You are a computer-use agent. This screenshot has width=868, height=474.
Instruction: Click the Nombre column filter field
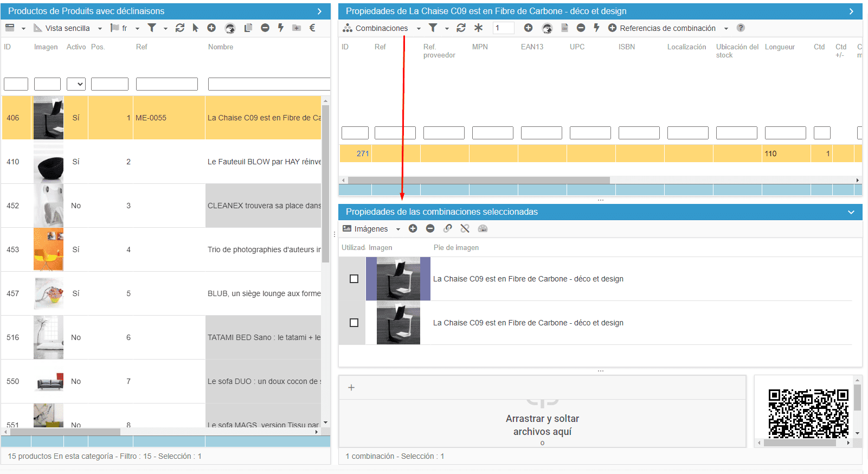point(269,84)
